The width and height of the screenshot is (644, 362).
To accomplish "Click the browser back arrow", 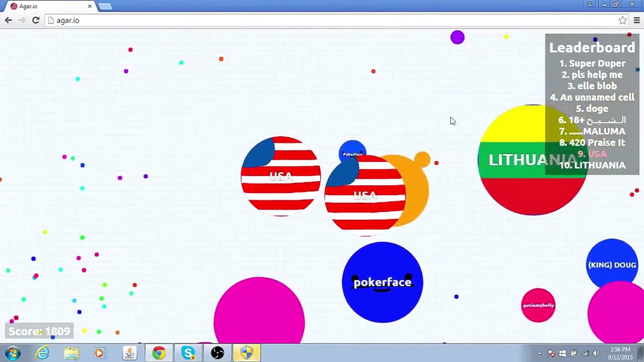I will click(8, 20).
